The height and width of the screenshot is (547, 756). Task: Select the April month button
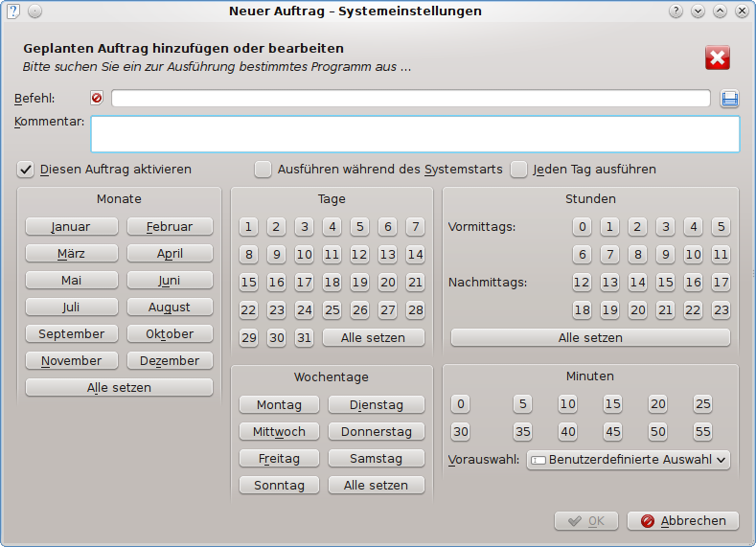170,254
